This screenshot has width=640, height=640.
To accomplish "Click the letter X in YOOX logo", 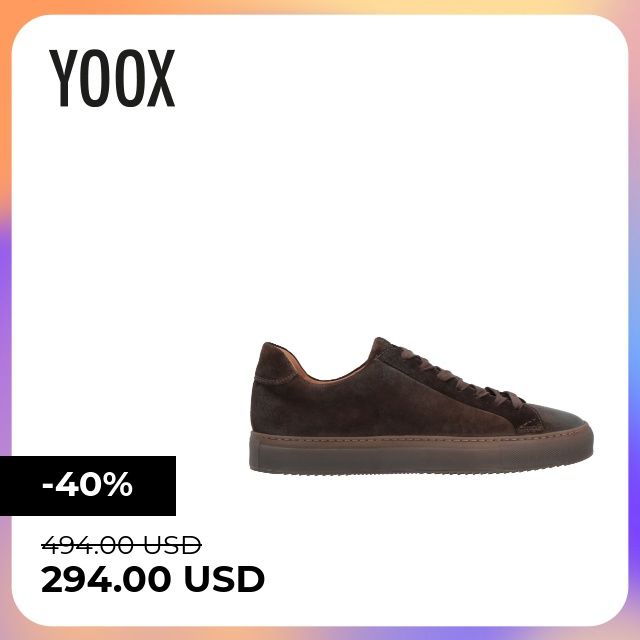I will (x=161, y=78).
